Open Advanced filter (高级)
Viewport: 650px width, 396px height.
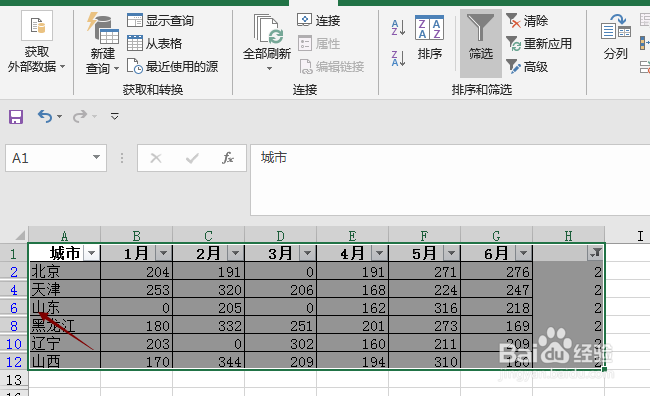click(x=527, y=66)
